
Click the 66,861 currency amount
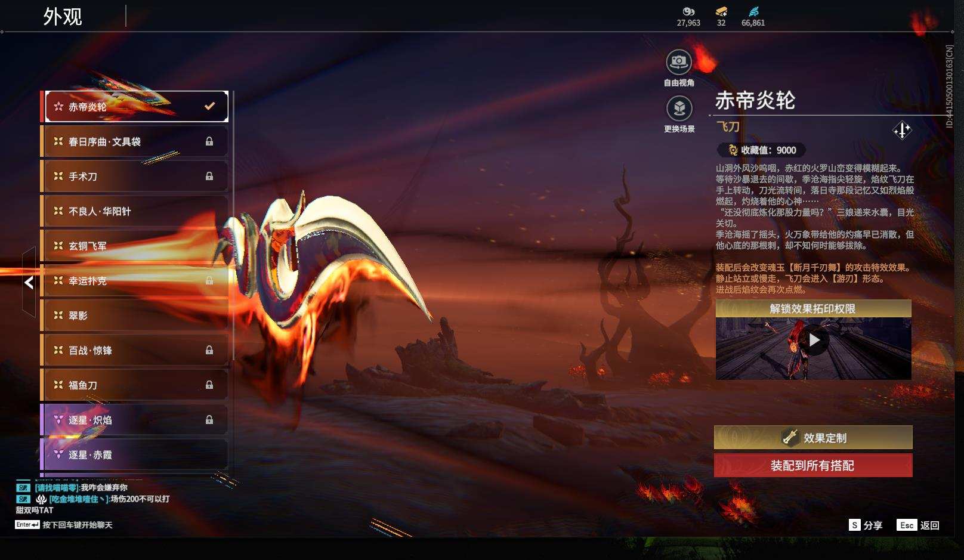(x=753, y=23)
